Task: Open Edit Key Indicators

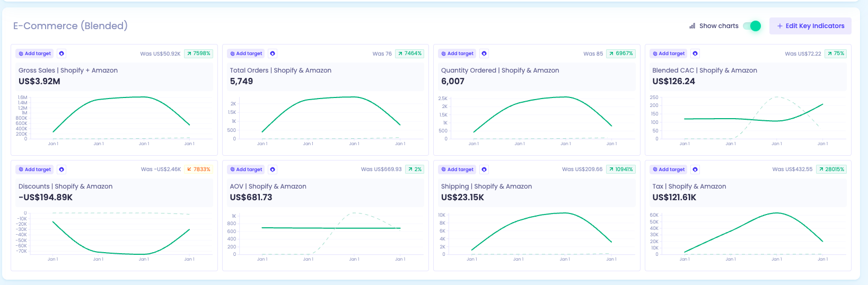Action: click(x=810, y=26)
